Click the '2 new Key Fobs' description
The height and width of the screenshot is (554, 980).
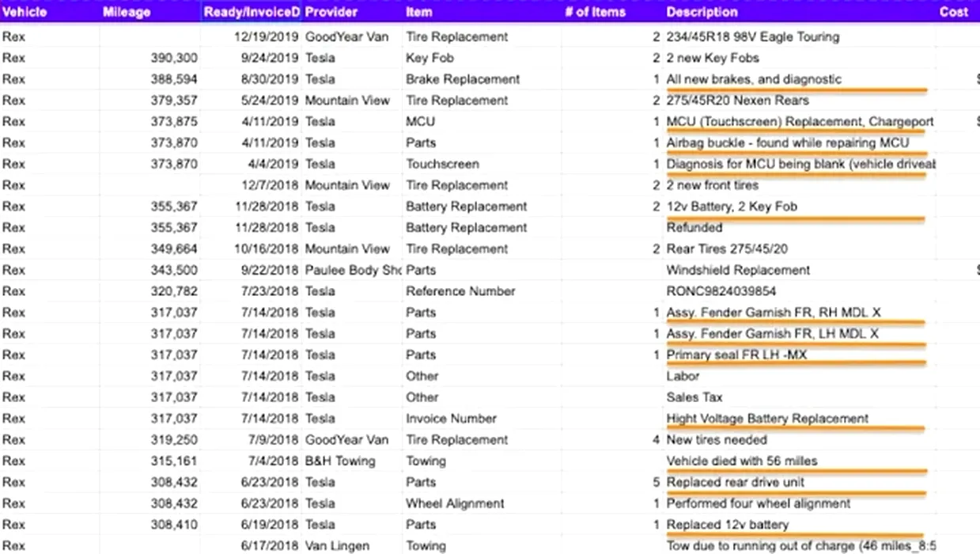(713, 58)
